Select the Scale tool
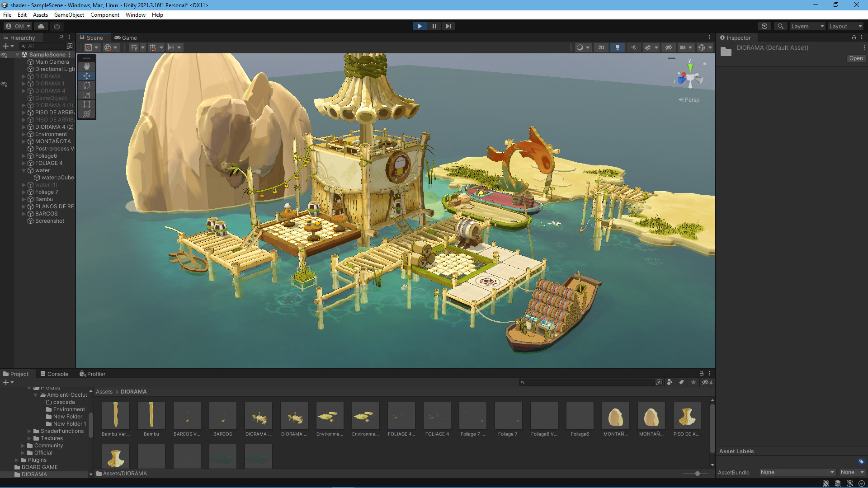 coord(86,95)
